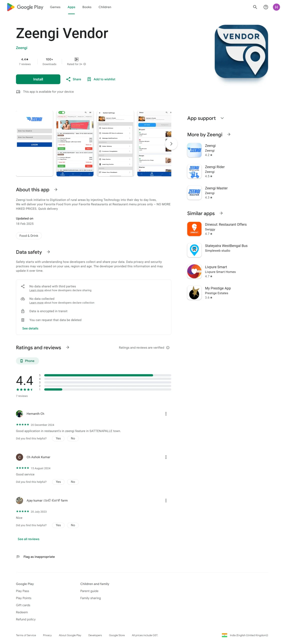Image resolution: width=284 pixels, height=644 pixels.
Task: Expand the About this app arrow
Action: pos(56,189)
